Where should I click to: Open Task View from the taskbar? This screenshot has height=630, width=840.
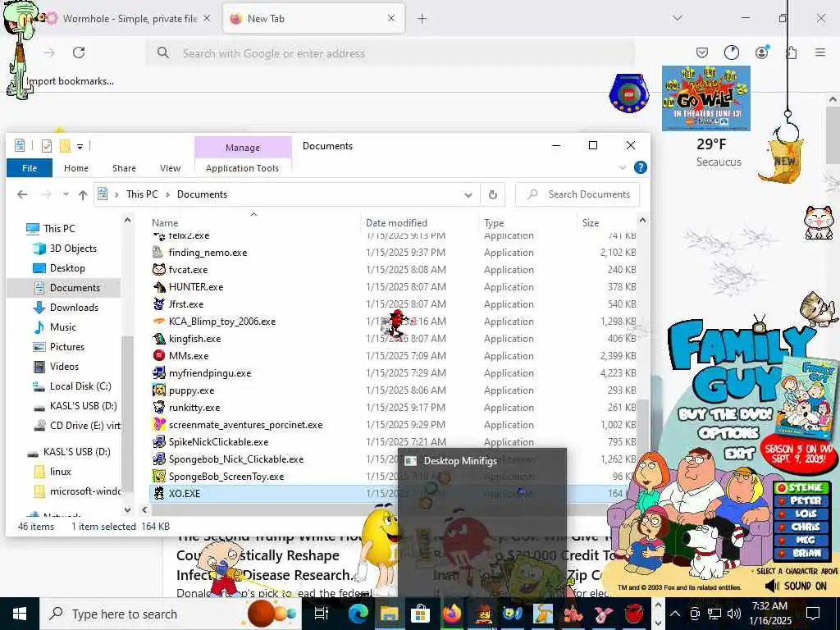pos(322,614)
